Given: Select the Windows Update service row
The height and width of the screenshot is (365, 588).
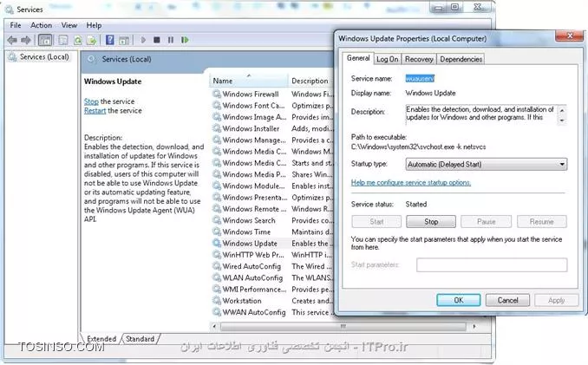Looking at the screenshot, I should 272,244.
